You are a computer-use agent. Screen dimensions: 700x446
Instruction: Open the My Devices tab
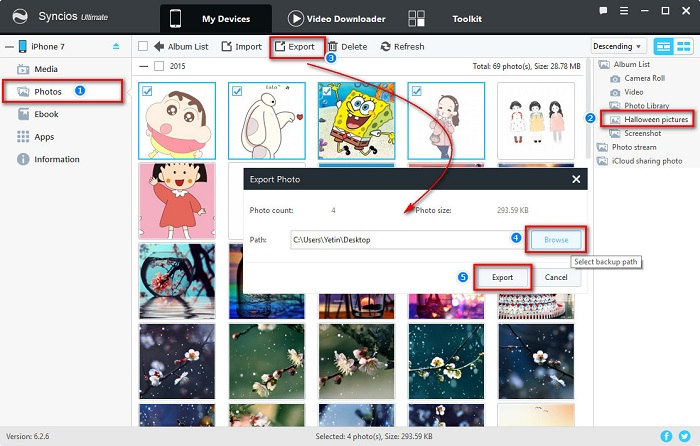click(x=216, y=19)
